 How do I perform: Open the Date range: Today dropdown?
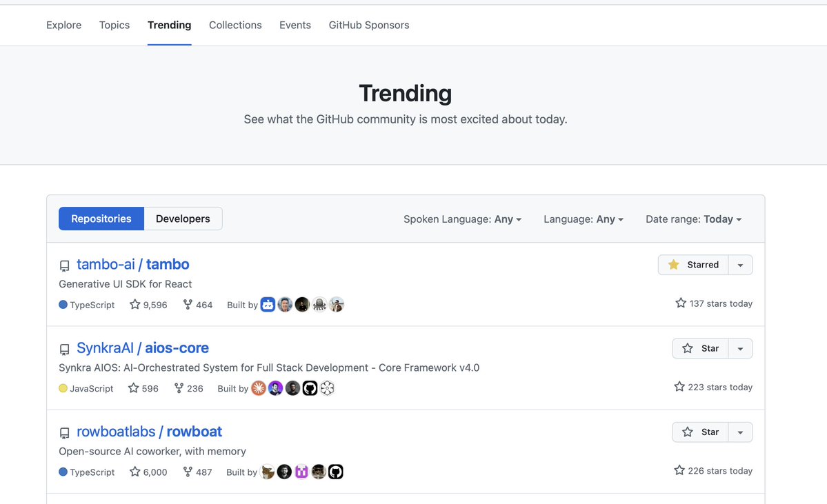(694, 219)
